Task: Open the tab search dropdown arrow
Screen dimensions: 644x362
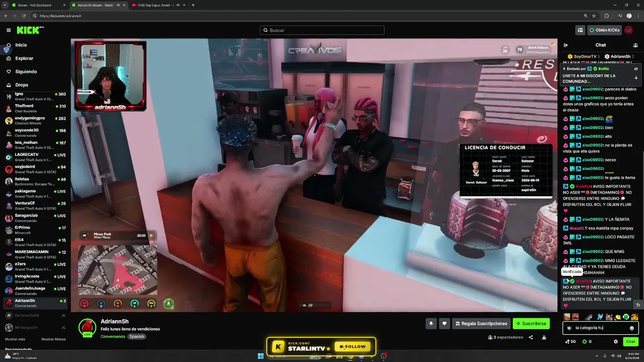Action: coord(5,5)
